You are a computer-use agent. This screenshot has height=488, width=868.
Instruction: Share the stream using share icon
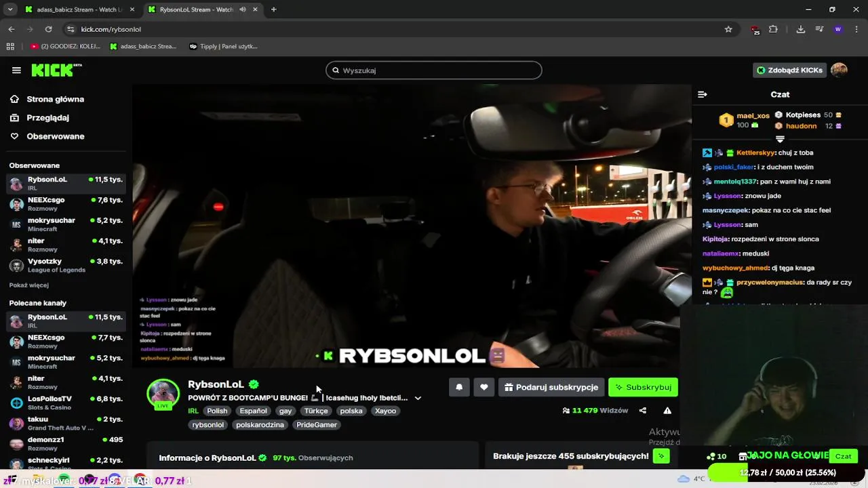[x=643, y=411]
